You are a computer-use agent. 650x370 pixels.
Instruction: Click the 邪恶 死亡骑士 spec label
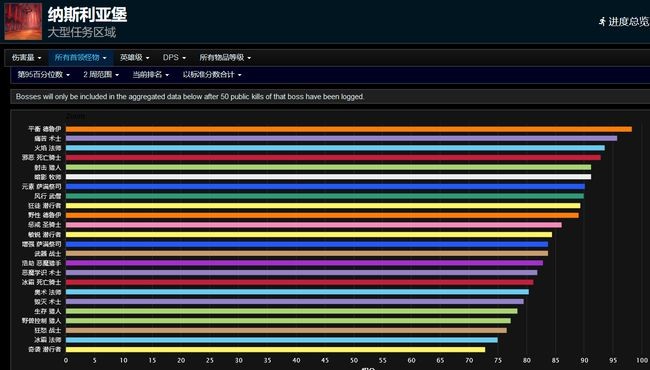[x=41, y=157]
